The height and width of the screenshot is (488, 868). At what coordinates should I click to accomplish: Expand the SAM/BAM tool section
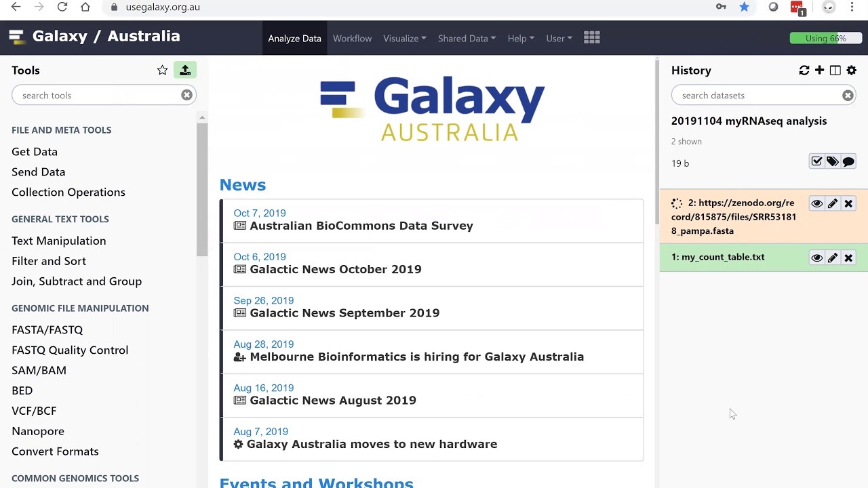[x=39, y=370]
